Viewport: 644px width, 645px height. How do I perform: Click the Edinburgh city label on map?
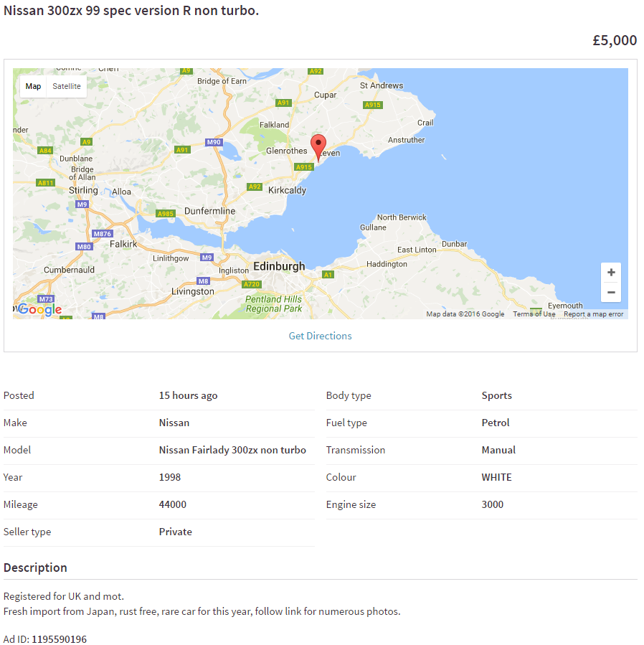[279, 266]
